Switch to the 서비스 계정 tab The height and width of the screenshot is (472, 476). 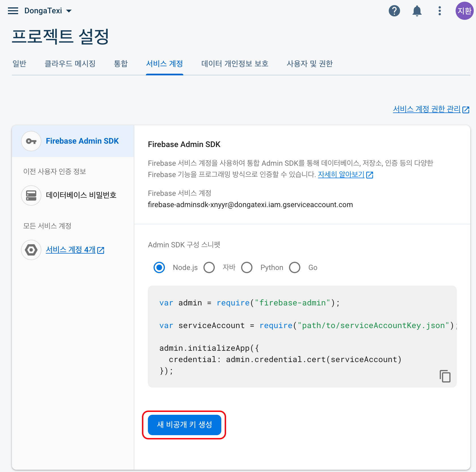point(165,64)
